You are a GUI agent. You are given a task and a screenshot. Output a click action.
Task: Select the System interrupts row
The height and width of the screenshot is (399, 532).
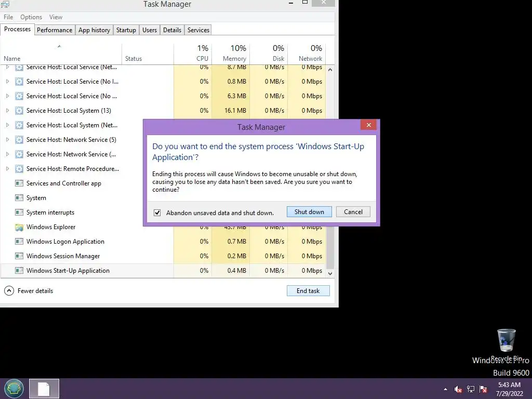72,212
